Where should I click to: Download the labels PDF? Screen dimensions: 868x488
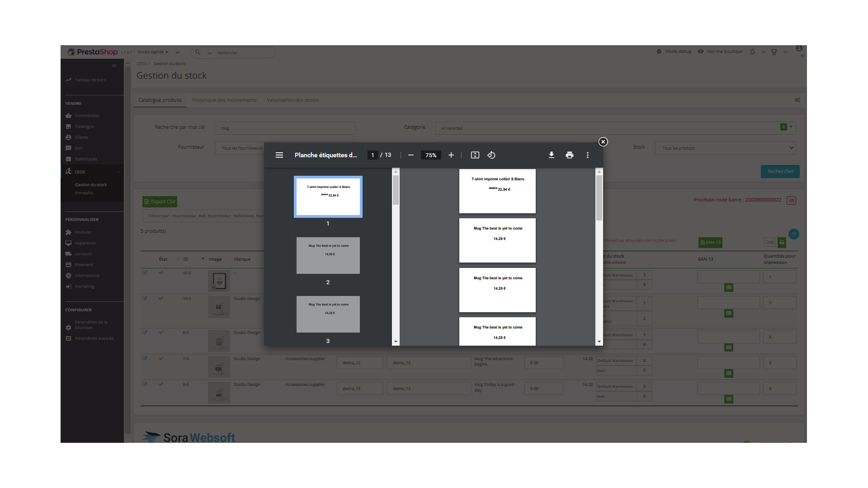tap(551, 155)
